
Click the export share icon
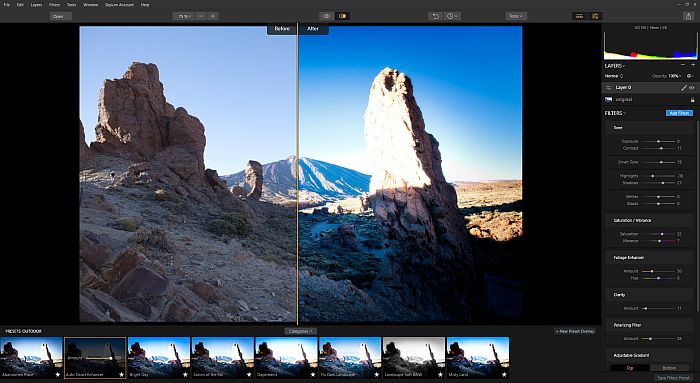[x=688, y=16]
